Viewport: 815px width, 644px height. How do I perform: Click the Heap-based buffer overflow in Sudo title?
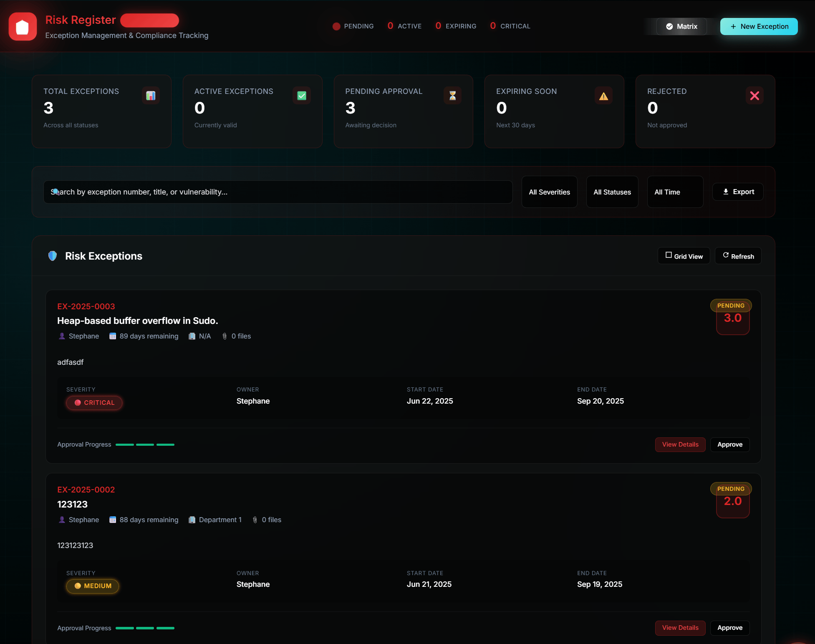[138, 321]
